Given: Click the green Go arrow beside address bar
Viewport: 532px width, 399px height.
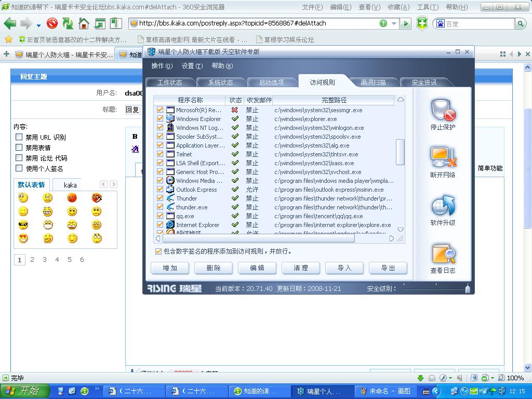Looking at the screenshot, I should 405,23.
